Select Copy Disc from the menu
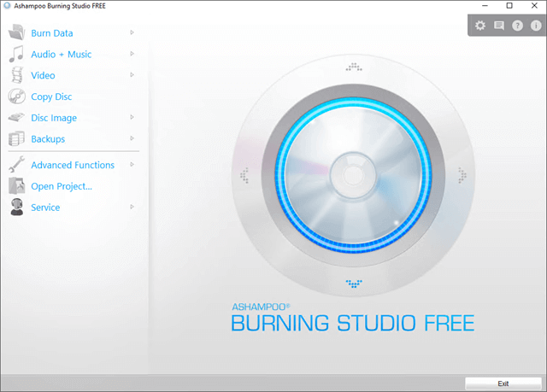547x392 pixels. 51,97
